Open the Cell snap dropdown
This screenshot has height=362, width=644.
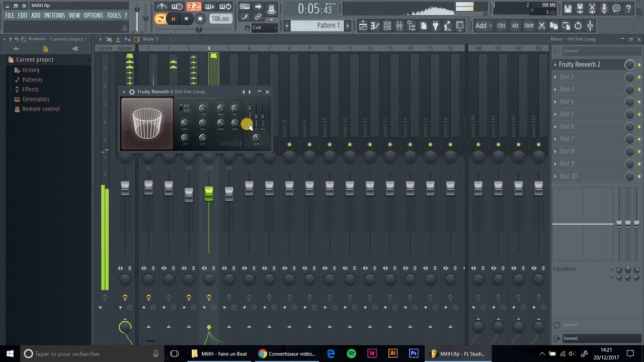click(x=264, y=28)
